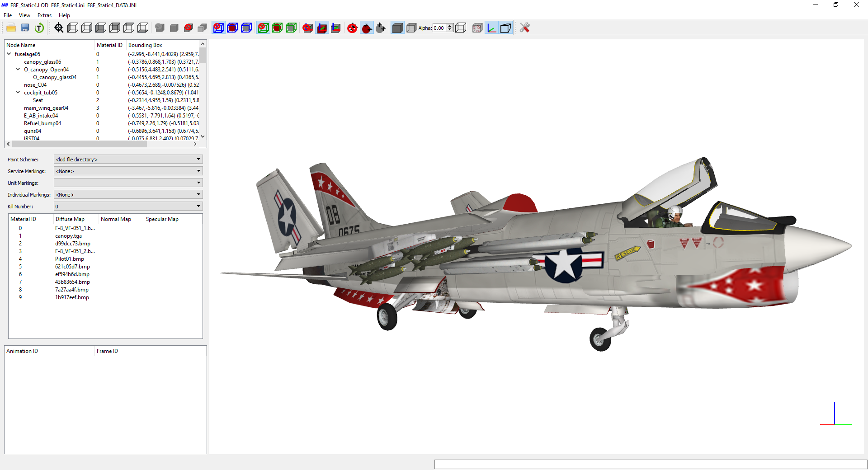The height and width of the screenshot is (470, 868).
Task: Click the Animation ID column header
Action: click(49, 351)
